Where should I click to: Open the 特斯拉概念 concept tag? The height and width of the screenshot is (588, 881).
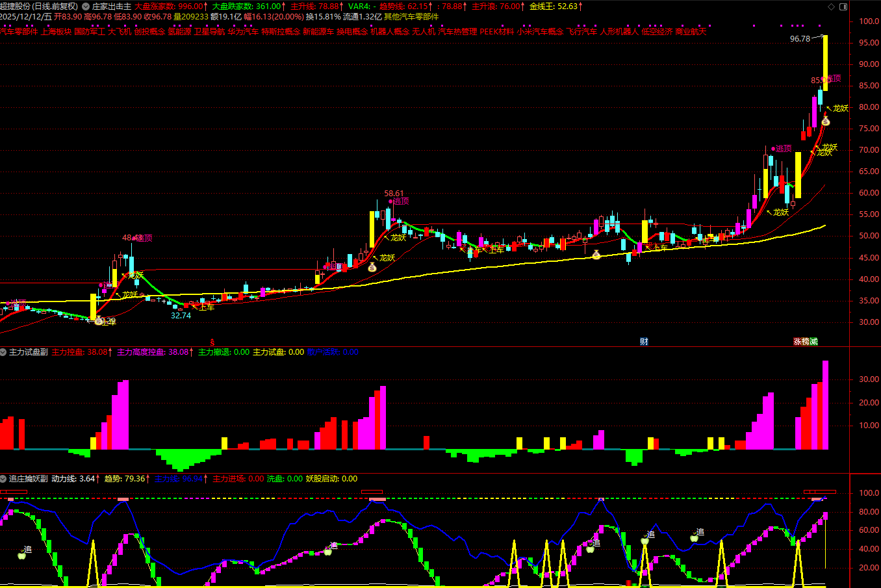[281, 31]
